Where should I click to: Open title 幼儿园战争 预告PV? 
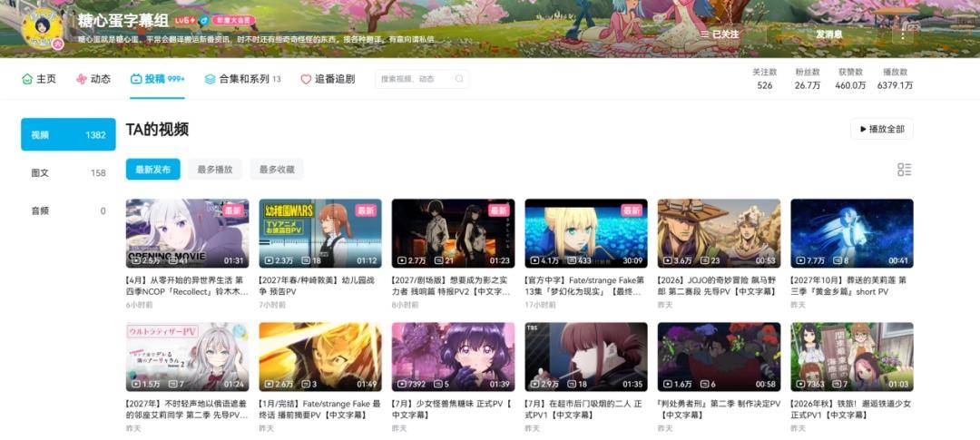(318, 287)
